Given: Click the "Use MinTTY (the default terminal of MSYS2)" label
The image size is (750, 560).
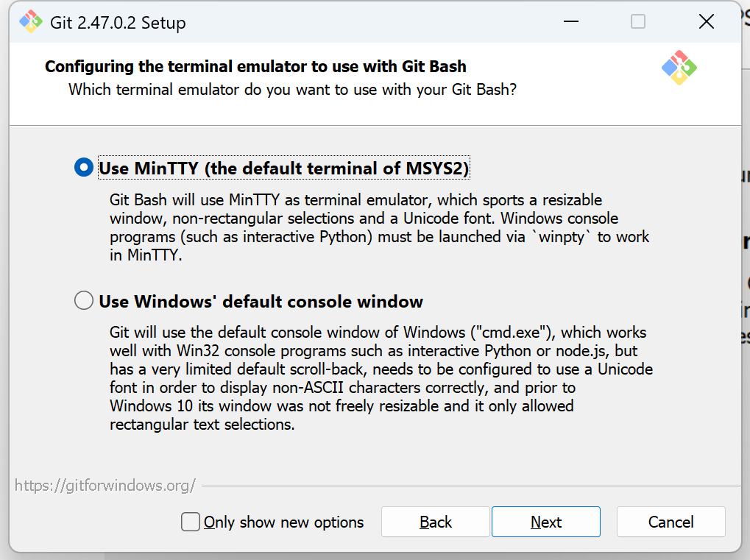Looking at the screenshot, I should pos(283,169).
